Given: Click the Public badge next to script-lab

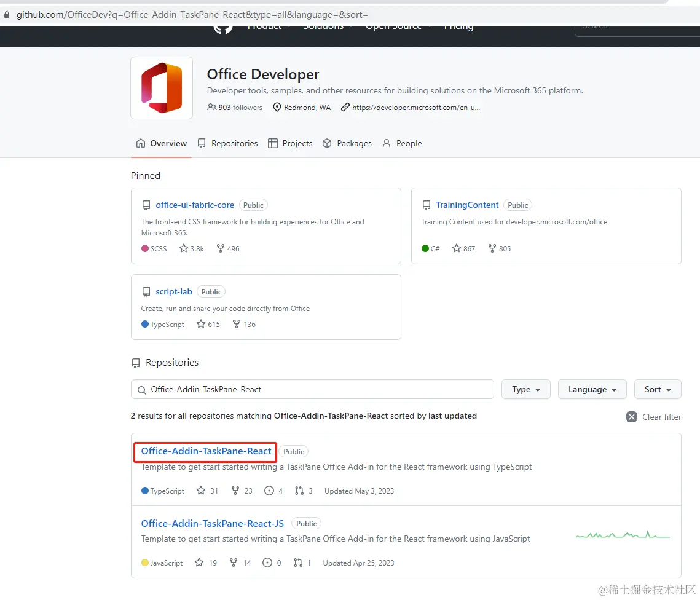Looking at the screenshot, I should [x=211, y=292].
